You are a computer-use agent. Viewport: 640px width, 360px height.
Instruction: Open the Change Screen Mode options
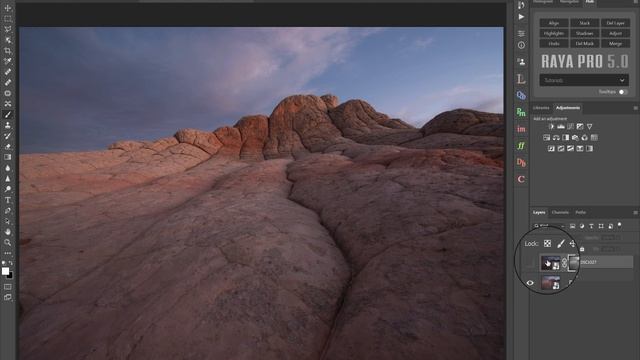pos(8,297)
